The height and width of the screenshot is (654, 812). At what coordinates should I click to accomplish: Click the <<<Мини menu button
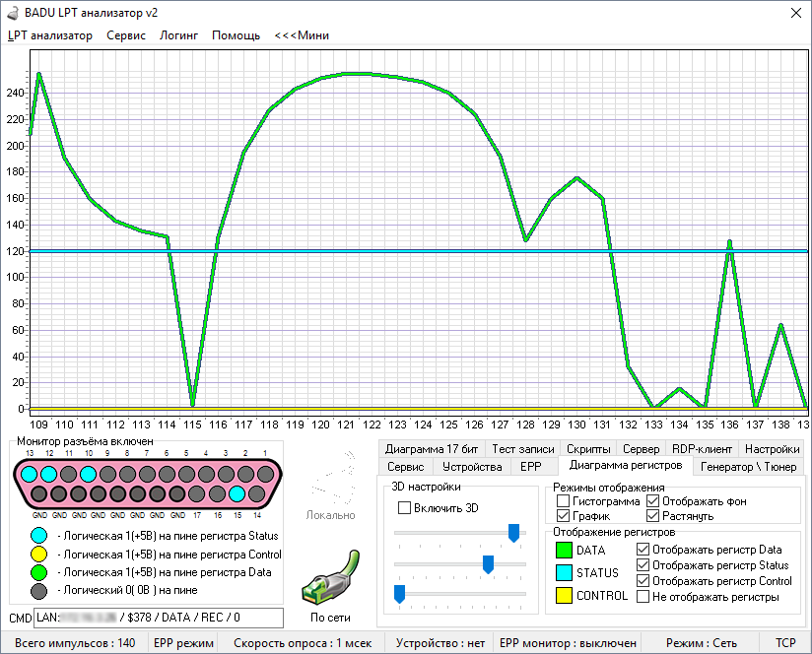[302, 35]
